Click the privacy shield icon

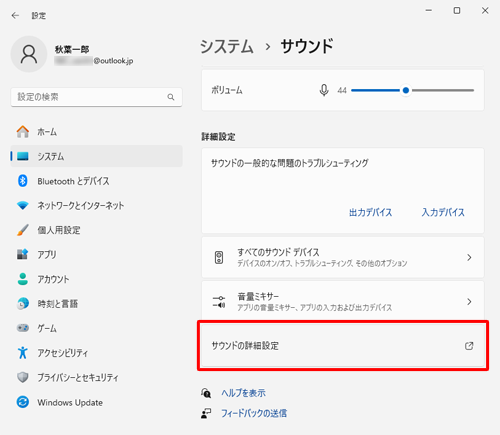tap(23, 377)
